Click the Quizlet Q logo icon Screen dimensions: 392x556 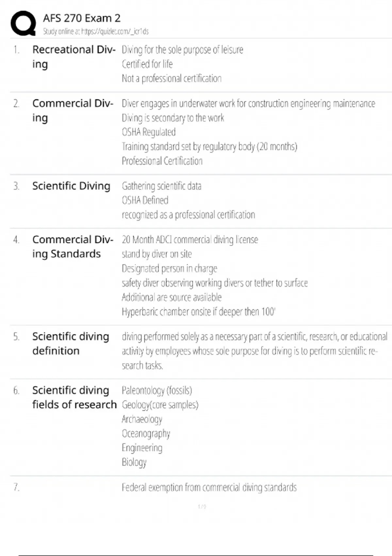coord(23,23)
